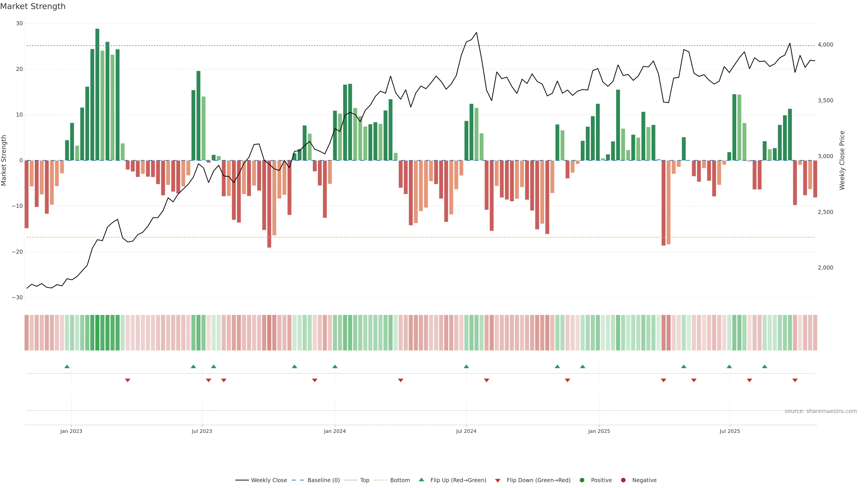This screenshot has height=488, width=868.
Task: Click the Weekly Close Price axis title
Action: 842,160
